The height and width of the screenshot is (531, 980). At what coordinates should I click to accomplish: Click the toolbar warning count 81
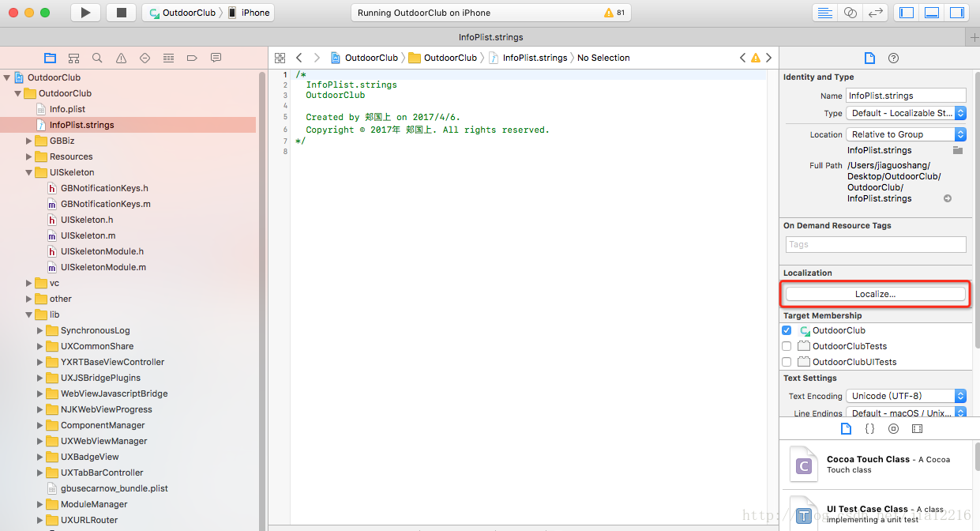pos(614,13)
